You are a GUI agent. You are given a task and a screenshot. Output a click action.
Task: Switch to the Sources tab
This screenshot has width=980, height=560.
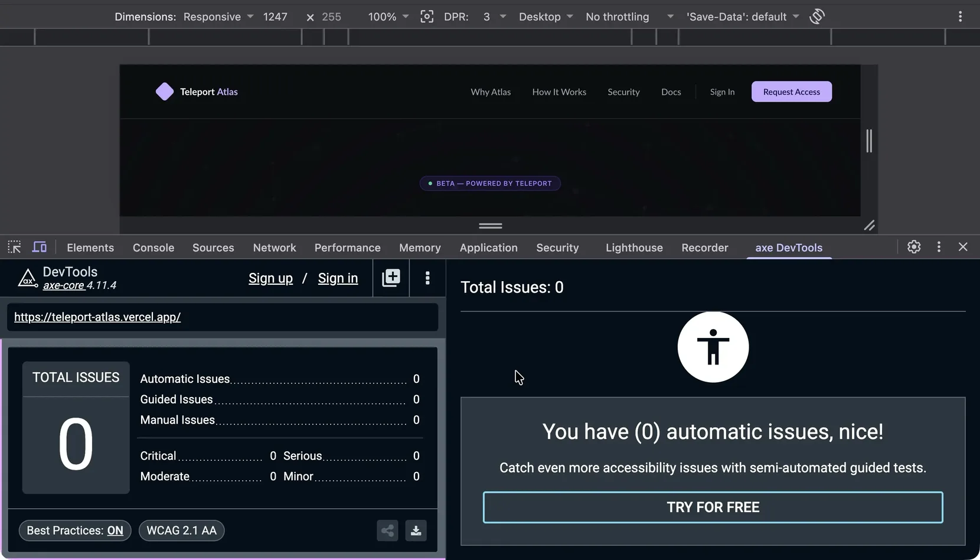[213, 248]
